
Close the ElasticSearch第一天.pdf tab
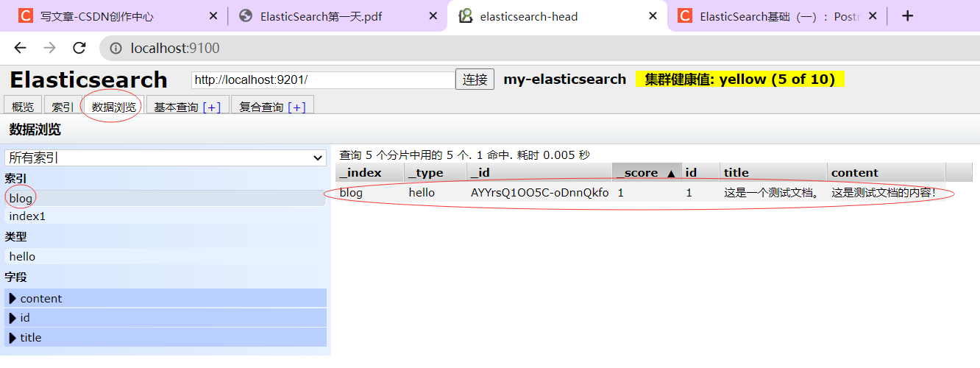click(x=433, y=16)
